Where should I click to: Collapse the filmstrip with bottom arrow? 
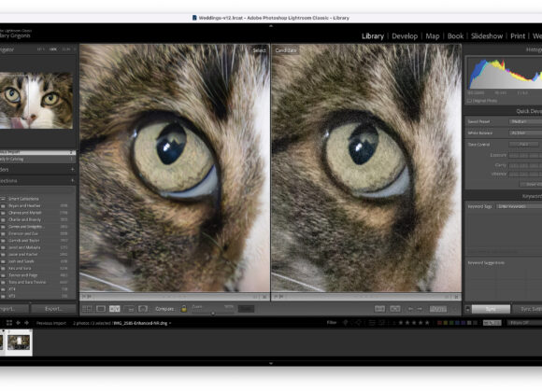[271, 363]
